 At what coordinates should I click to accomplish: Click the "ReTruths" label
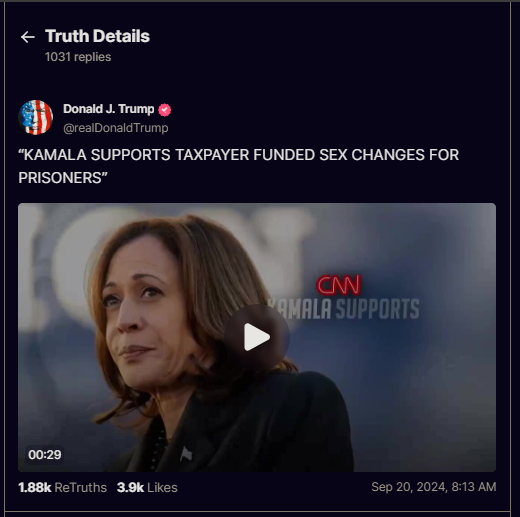point(81,488)
